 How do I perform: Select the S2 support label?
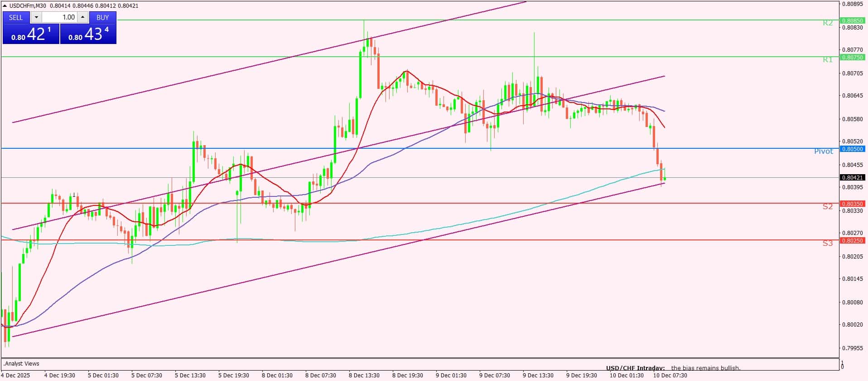point(828,206)
